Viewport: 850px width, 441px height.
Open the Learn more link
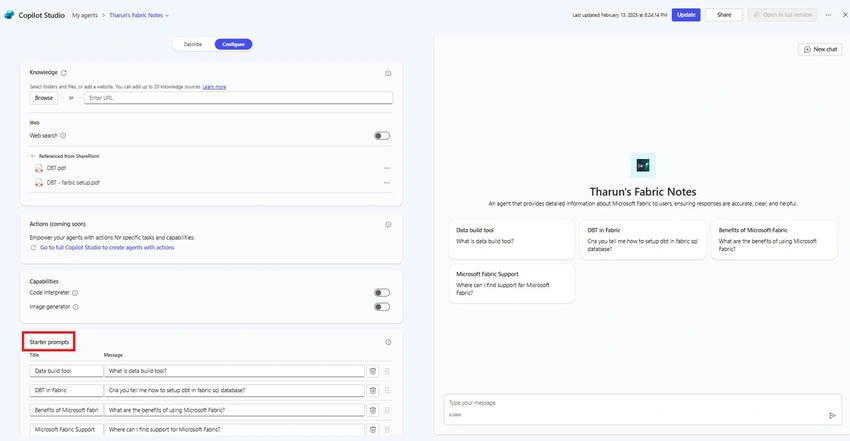[214, 87]
